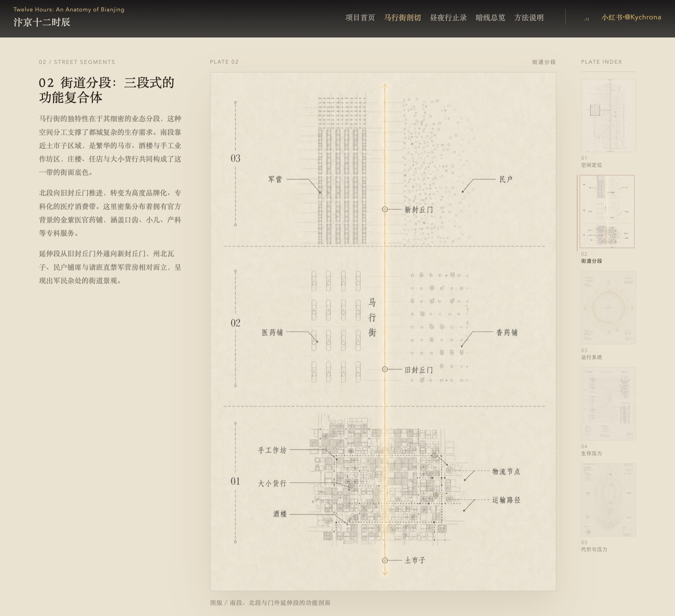This screenshot has height=616, width=675.
Task: Click the 汴京十二时辰 site title
Action: tap(42, 22)
